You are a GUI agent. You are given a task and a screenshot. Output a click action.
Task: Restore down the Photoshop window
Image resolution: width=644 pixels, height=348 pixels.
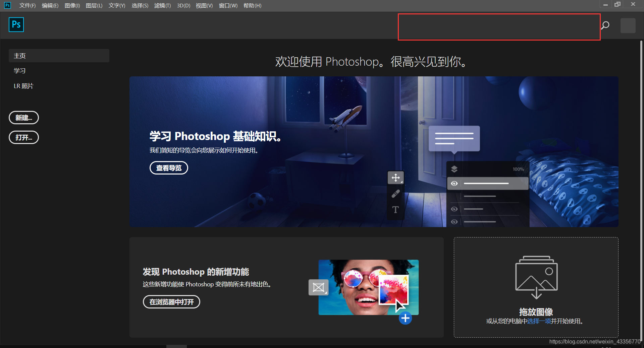pos(618,4)
